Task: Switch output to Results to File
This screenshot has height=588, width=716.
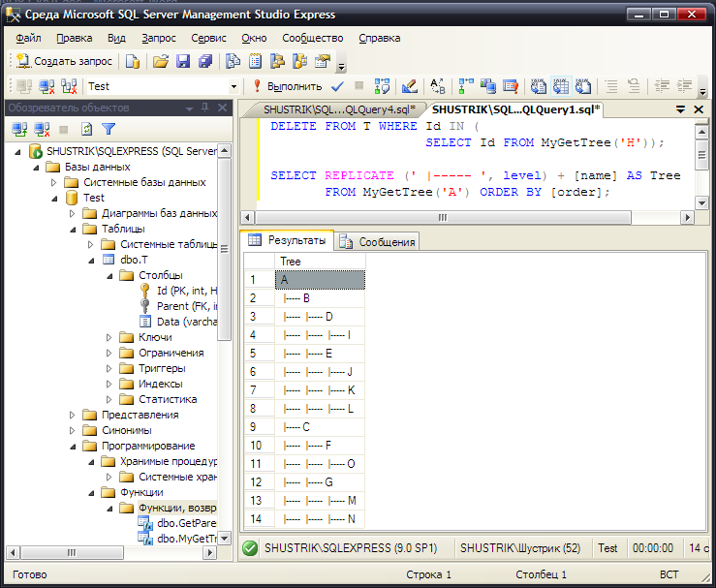Action: point(583,86)
